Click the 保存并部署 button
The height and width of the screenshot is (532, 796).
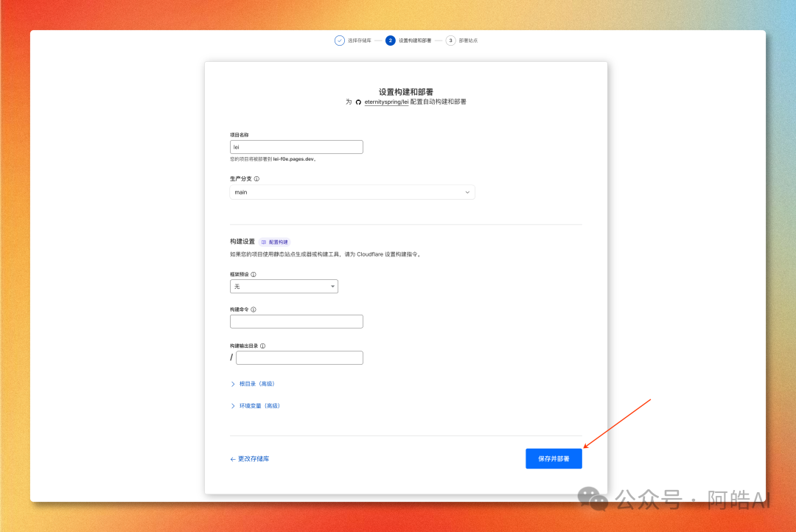[x=554, y=458]
